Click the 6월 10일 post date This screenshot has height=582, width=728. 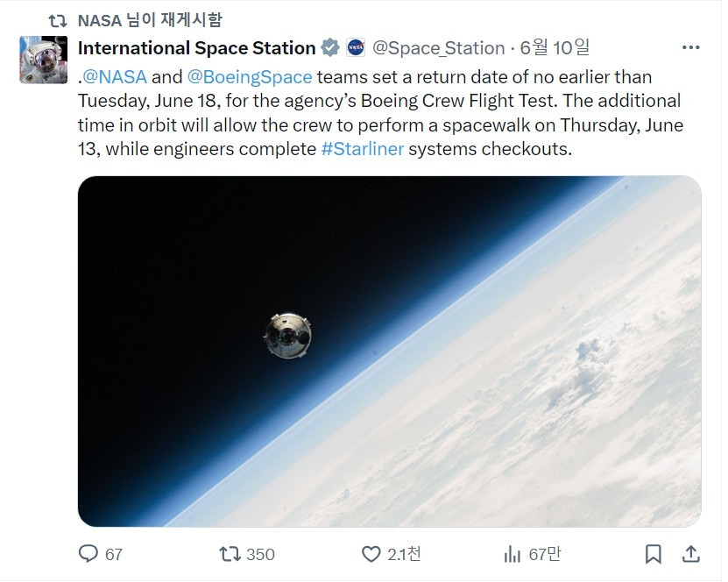point(555,48)
